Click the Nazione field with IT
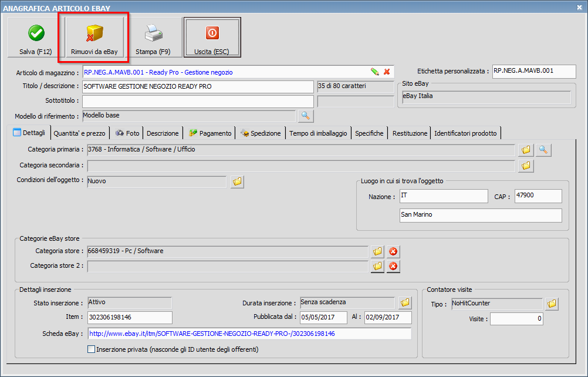This screenshot has height=377, width=588. 444,196
